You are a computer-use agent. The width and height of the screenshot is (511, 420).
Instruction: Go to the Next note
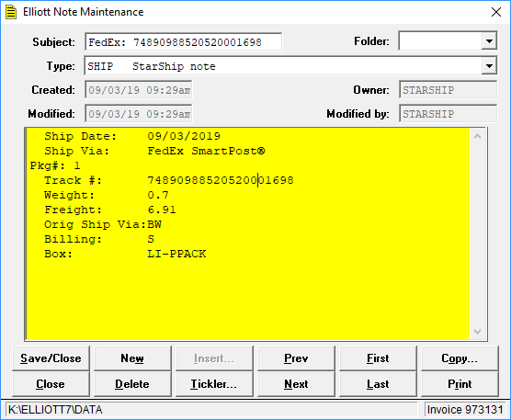[x=296, y=384]
